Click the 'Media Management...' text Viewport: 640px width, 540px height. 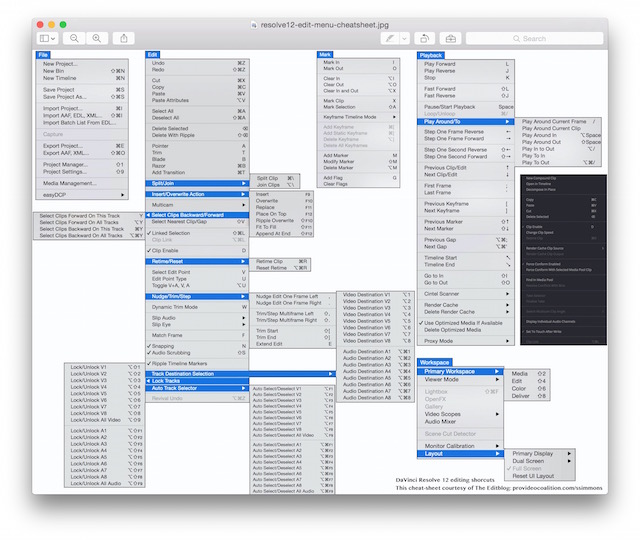click(70, 183)
